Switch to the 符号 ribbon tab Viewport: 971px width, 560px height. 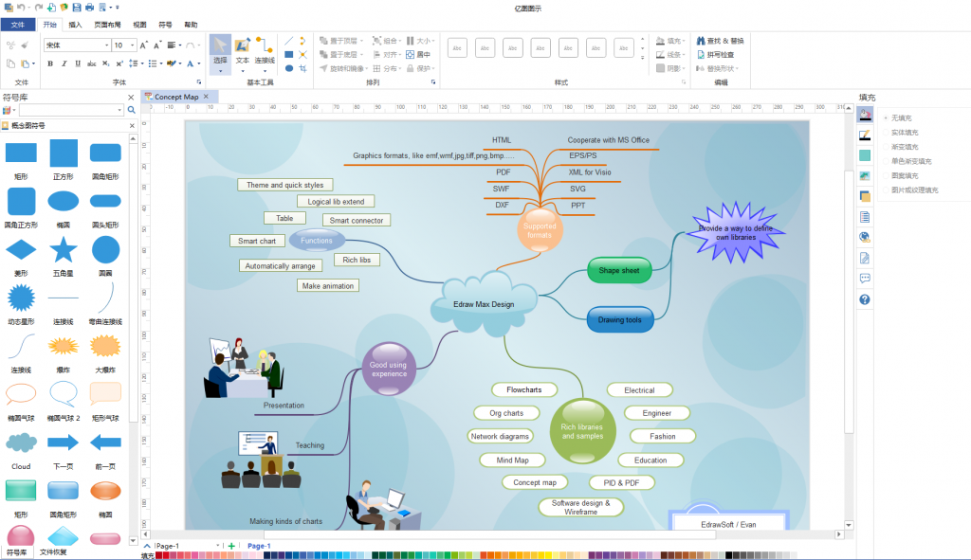click(x=165, y=25)
